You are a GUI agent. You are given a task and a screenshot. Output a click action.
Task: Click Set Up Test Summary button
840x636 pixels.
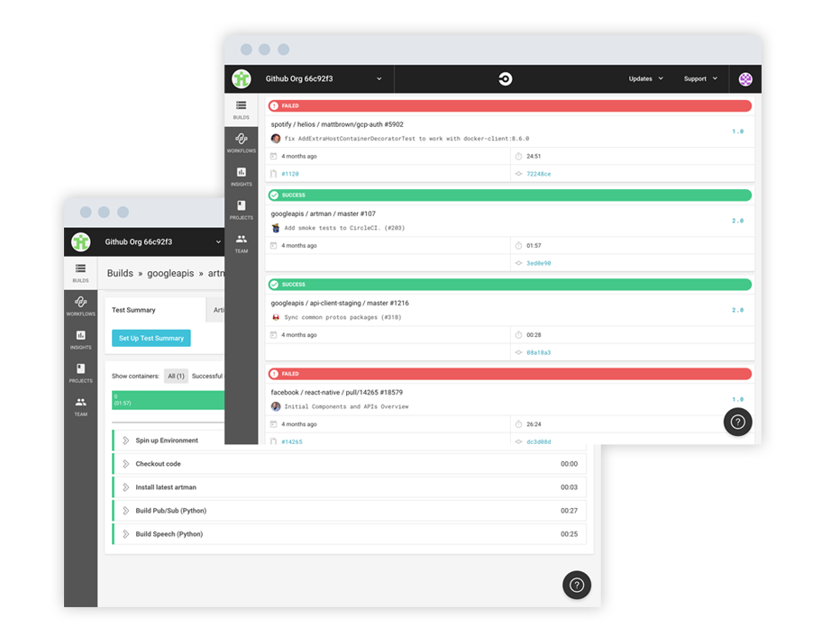click(x=151, y=339)
